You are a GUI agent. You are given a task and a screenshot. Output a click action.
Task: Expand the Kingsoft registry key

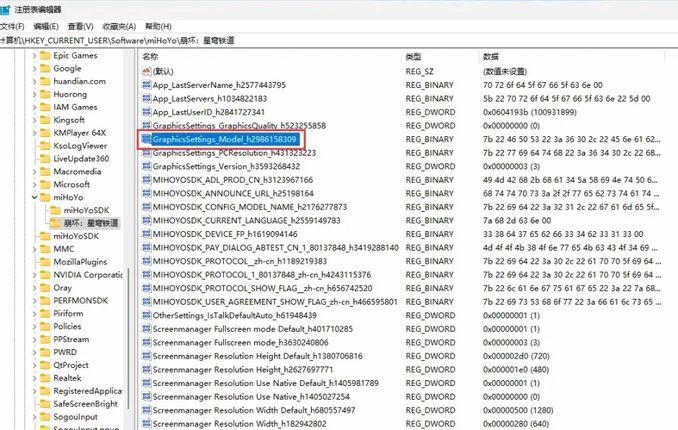[34, 120]
